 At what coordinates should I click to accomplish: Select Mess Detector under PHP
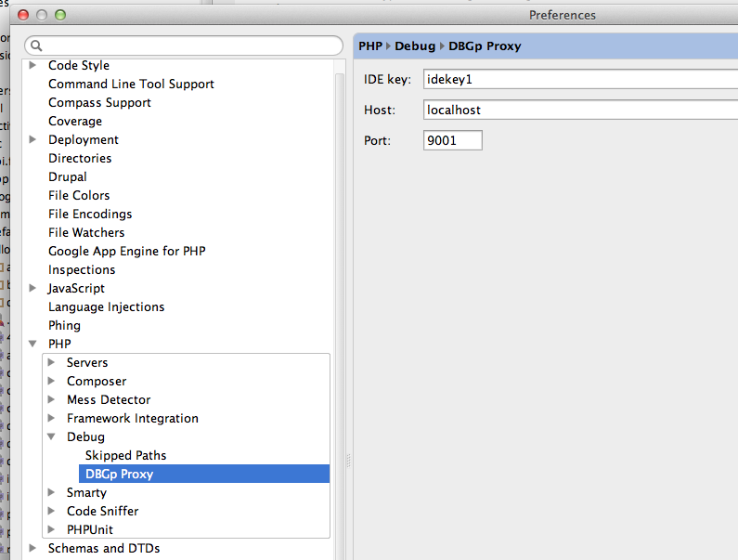(109, 400)
